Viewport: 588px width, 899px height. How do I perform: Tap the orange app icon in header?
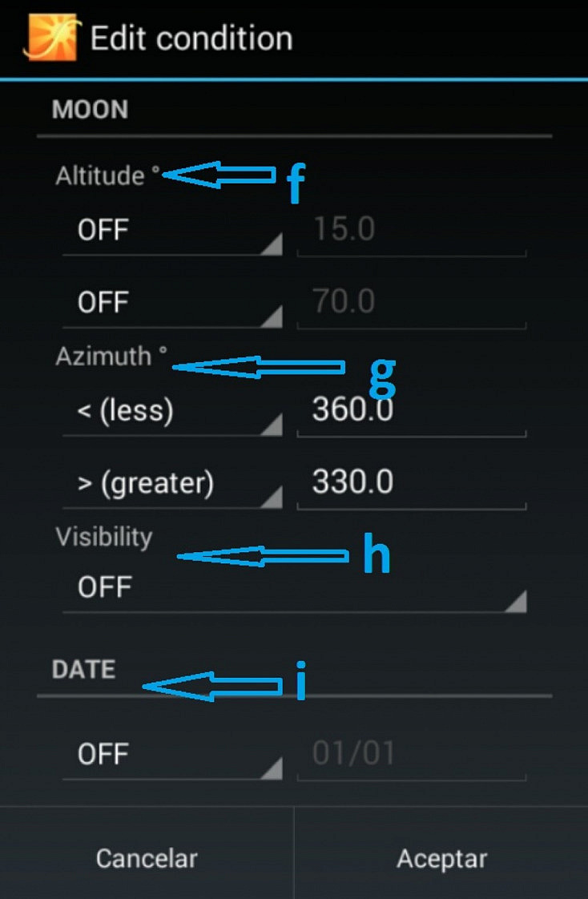pos(50,38)
